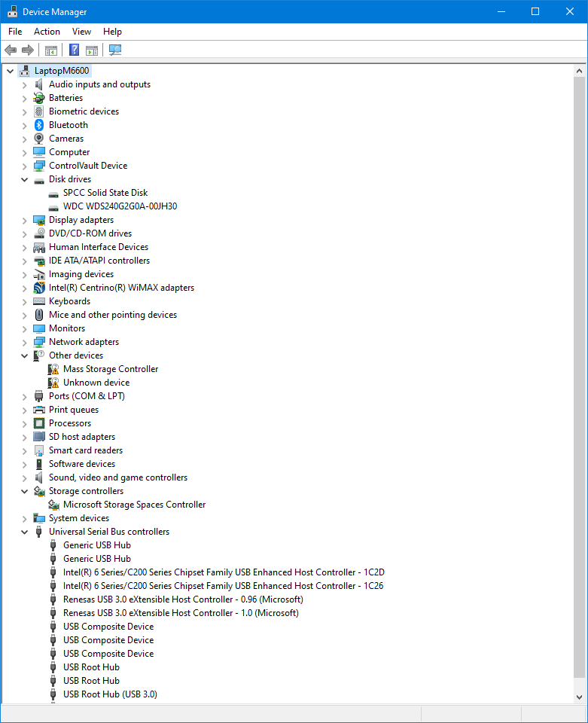Click the Mass Storage Controller warning icon
The height and width of the screenshot is (723, 588).
pyautogui.click(x=53, y=369)
